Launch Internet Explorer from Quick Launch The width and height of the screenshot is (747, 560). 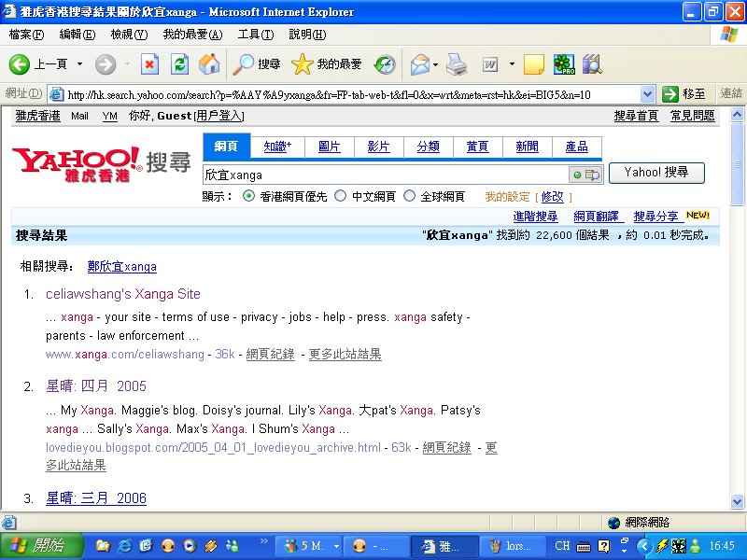point(124,546)
